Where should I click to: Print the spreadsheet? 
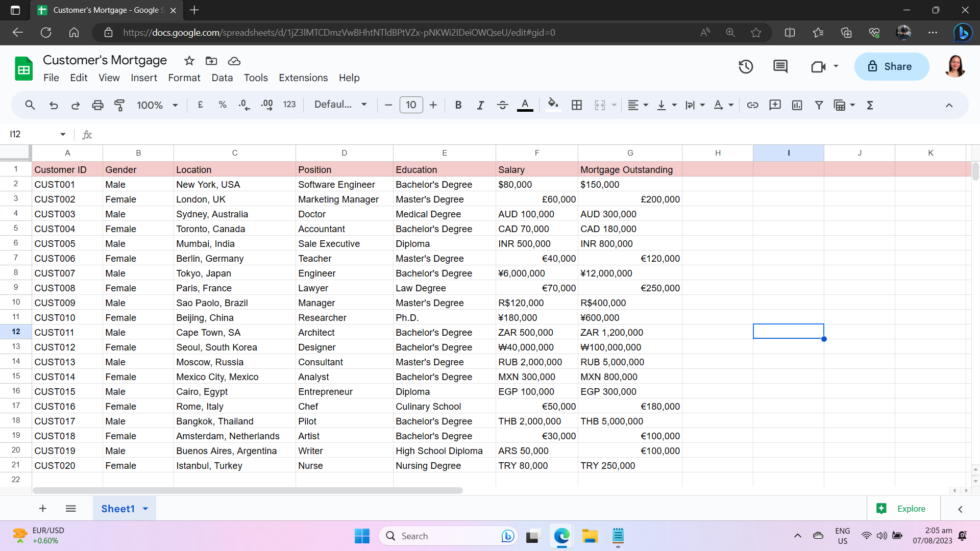point(97,105)
